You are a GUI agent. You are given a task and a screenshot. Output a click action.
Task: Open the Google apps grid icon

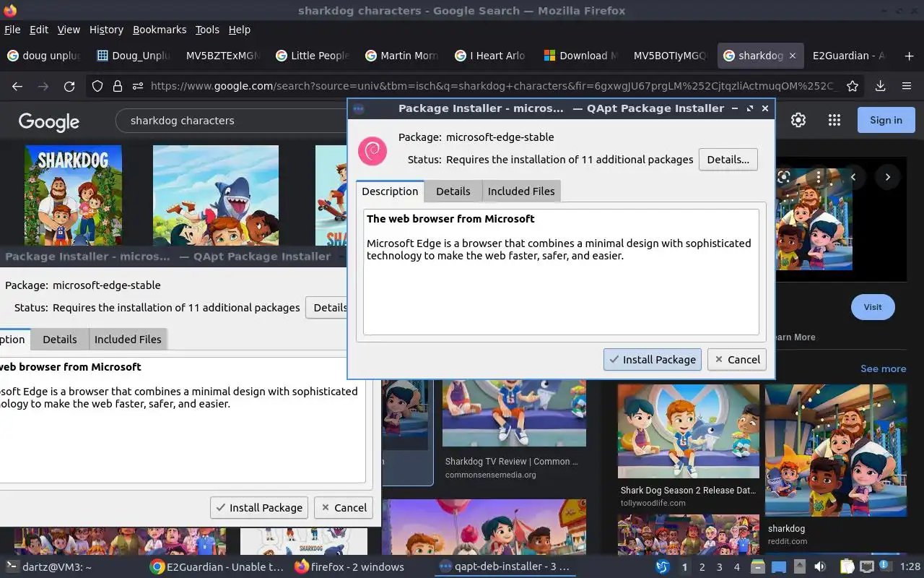[834, 121]
